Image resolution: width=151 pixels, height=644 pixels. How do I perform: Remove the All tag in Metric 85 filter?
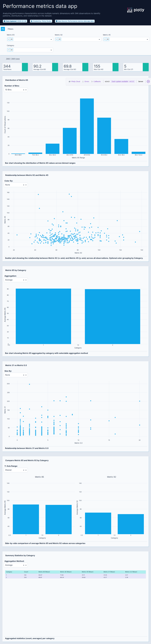(9, 39)
